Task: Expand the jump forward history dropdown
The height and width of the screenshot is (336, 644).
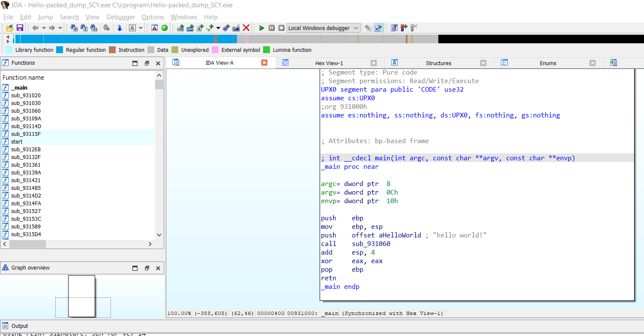Action: pos(60,28)
